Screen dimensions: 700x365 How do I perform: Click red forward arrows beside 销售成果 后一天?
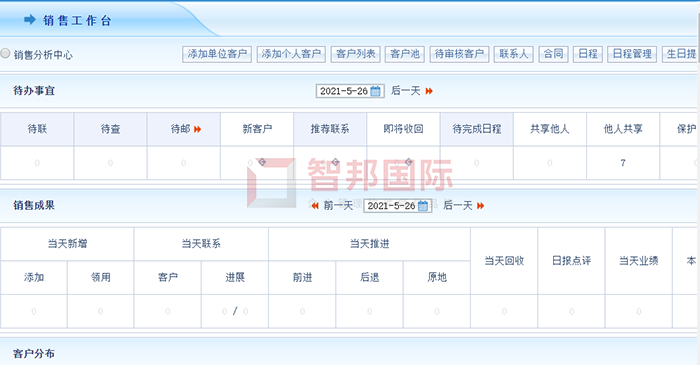pyautogui.click(x=480, y=206)
